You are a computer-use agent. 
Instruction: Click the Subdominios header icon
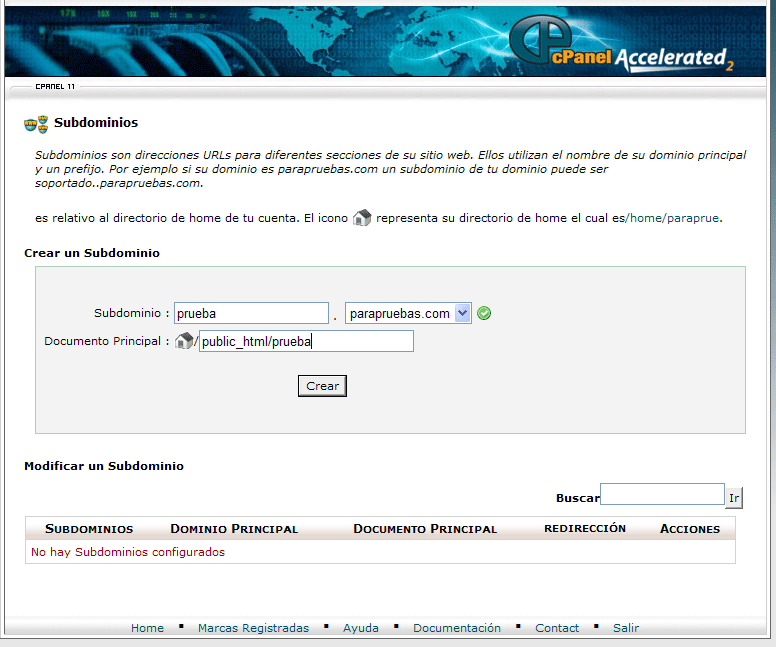pyautogui.click(x=36, y=124)
